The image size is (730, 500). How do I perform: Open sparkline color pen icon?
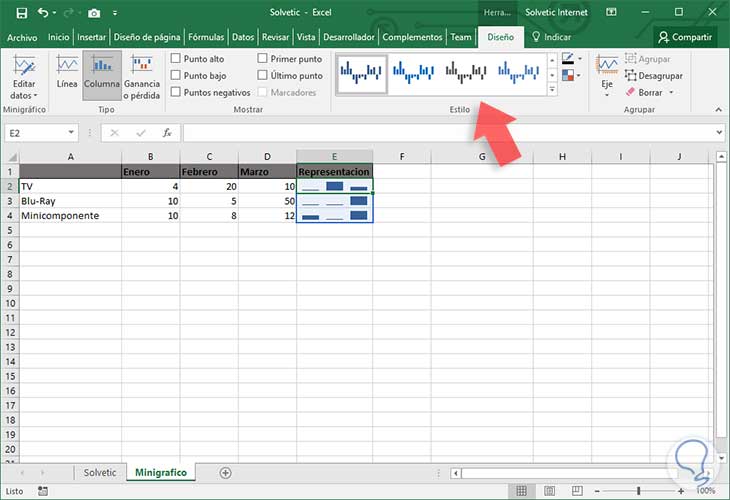(x=568, y=59)
